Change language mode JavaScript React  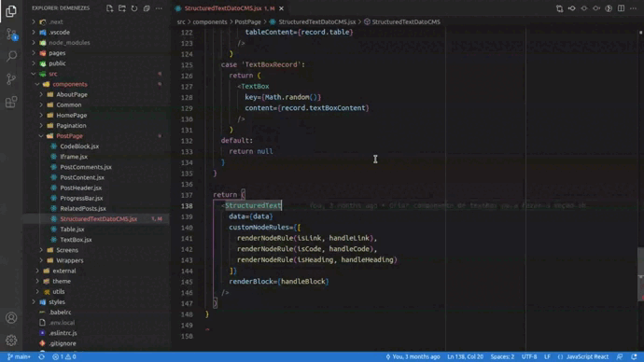click(x=587, y=356)
